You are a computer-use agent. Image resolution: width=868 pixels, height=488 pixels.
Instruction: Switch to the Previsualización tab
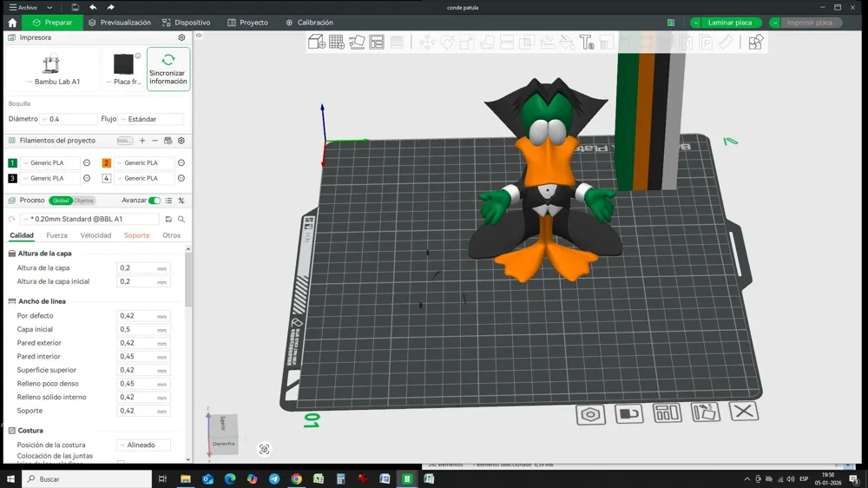pos(120,23)
